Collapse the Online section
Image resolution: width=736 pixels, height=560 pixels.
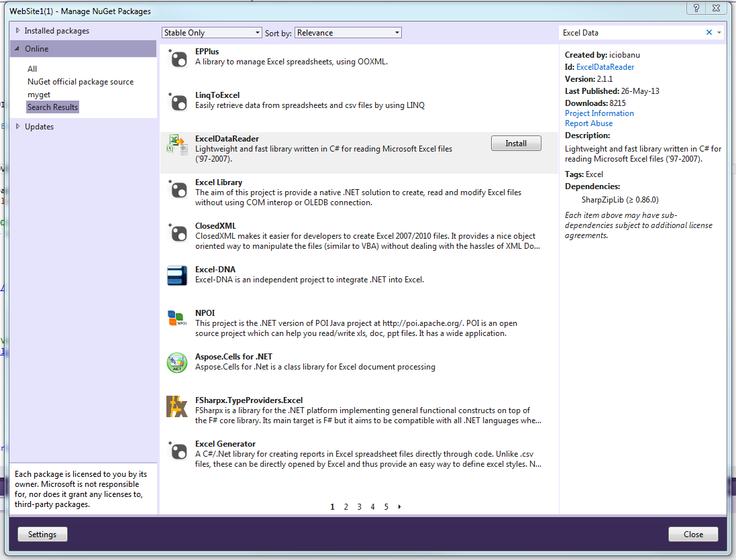pyautogui.click(x=17, y=49)
